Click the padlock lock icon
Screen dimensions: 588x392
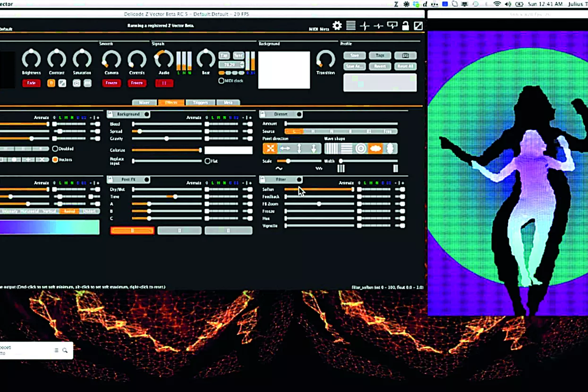point(405,26)
